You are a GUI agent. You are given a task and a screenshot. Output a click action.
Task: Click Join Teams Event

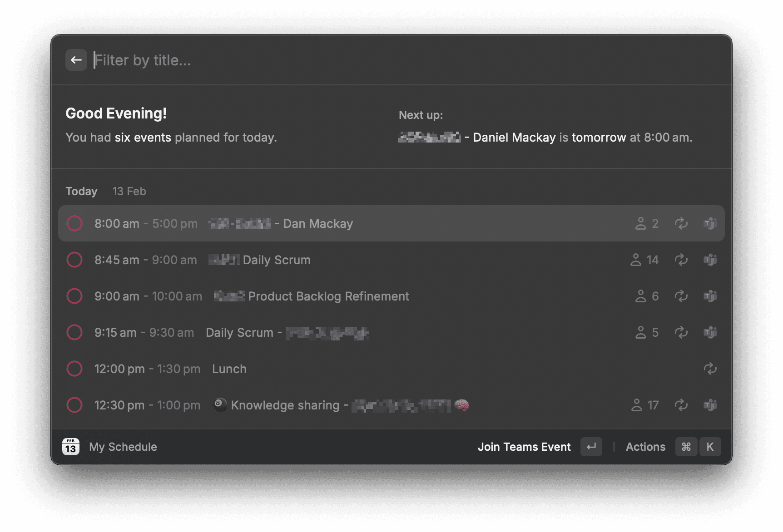tap(524, 447)
